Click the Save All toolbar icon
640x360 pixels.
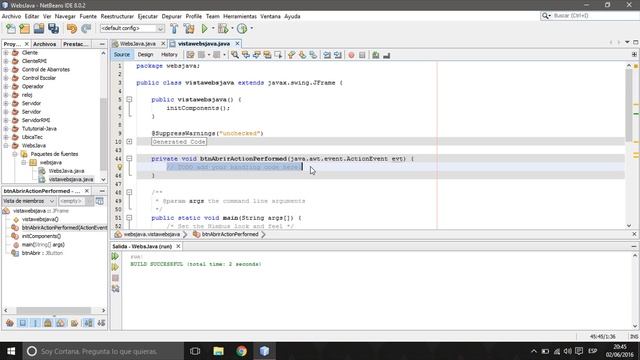(x=53, y=29)
